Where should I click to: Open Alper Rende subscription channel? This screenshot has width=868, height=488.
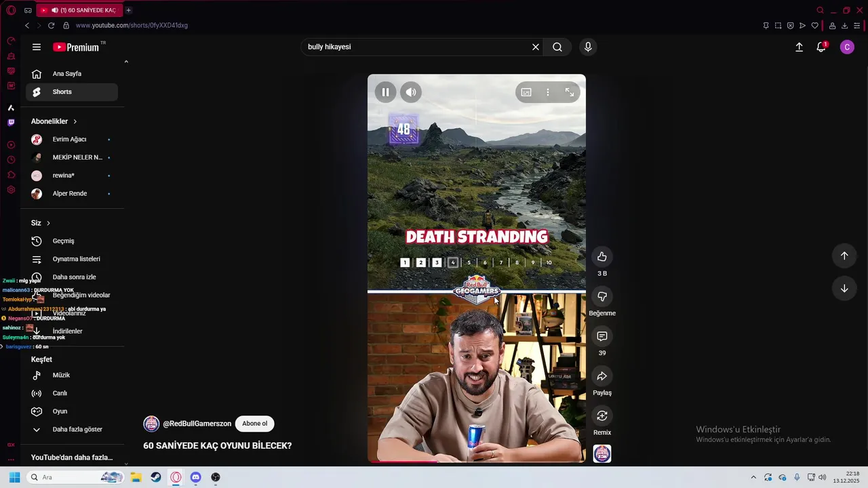coord(72,194)
